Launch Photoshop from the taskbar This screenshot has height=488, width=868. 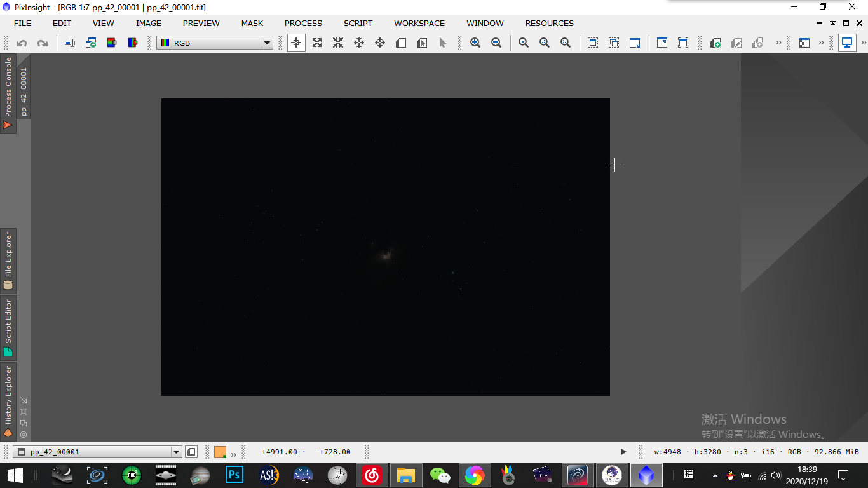point(234,475)
